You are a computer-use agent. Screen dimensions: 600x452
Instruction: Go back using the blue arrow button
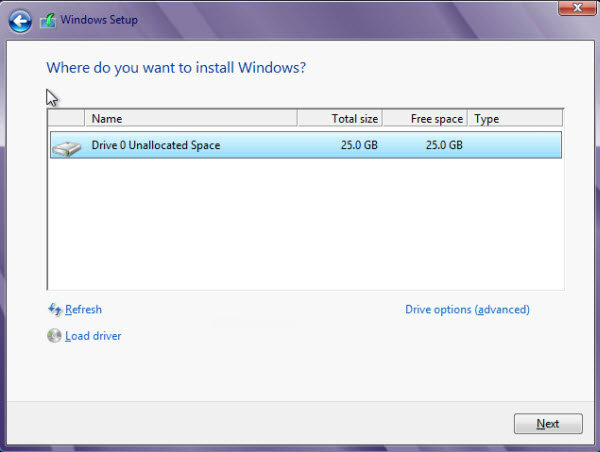(20, 21)
